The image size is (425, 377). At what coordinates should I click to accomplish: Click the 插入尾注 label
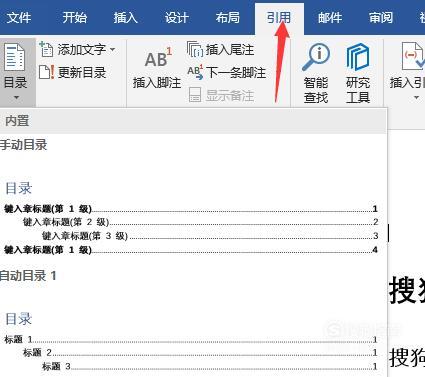click(230, 50)
